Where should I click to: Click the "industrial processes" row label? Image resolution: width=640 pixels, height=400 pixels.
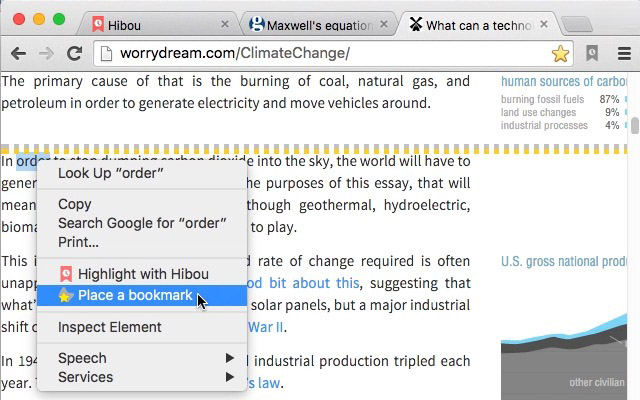pyautogui.click(x=544, y=125)
